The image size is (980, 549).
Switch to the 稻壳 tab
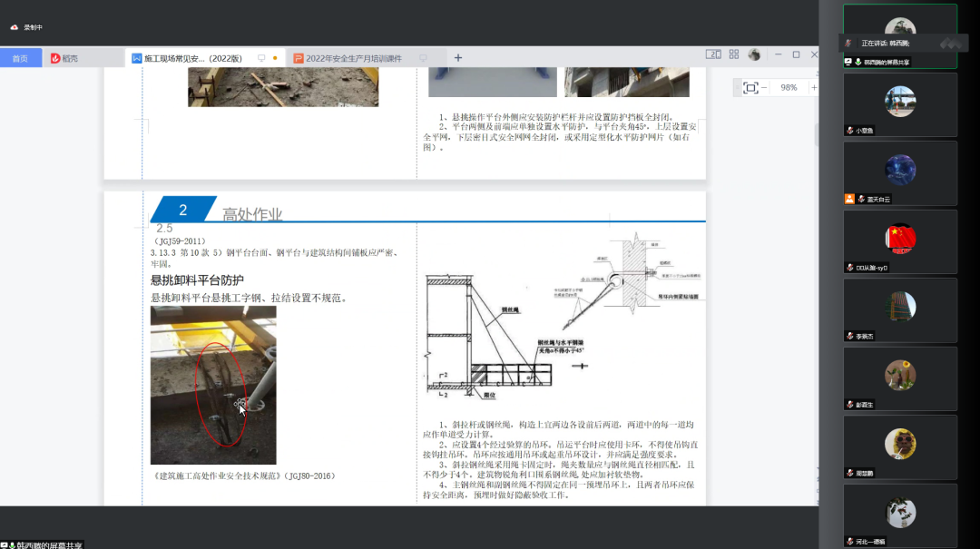coord(64,58)
